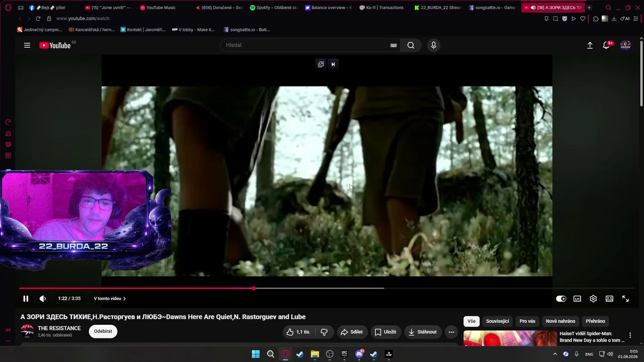Switch to the 22_BURDA_22 Stream tab

click(439, 8)
